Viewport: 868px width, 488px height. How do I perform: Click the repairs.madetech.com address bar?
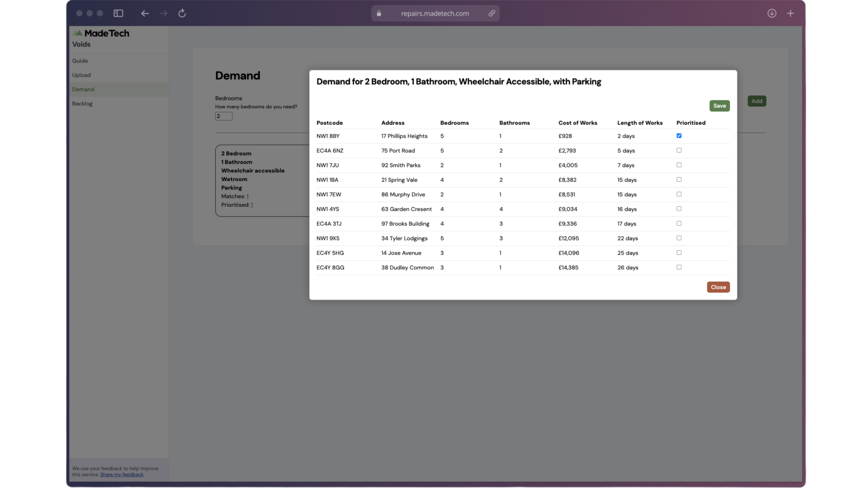coord(435,13)
